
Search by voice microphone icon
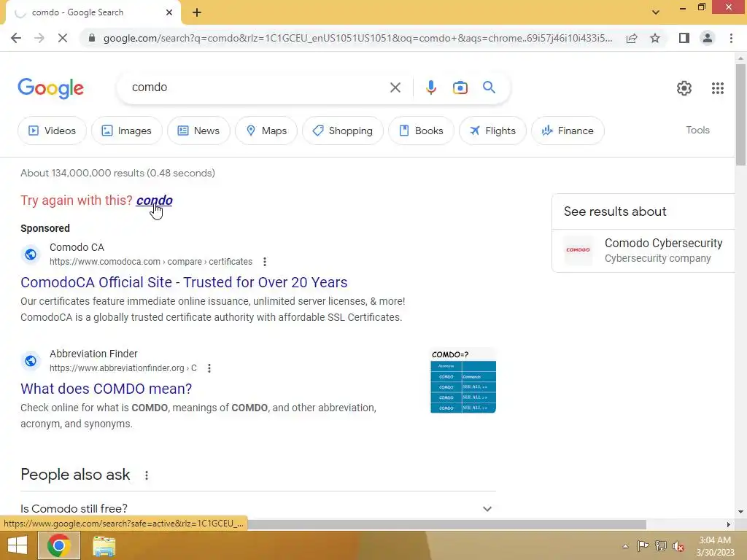(x=430, y=87)
